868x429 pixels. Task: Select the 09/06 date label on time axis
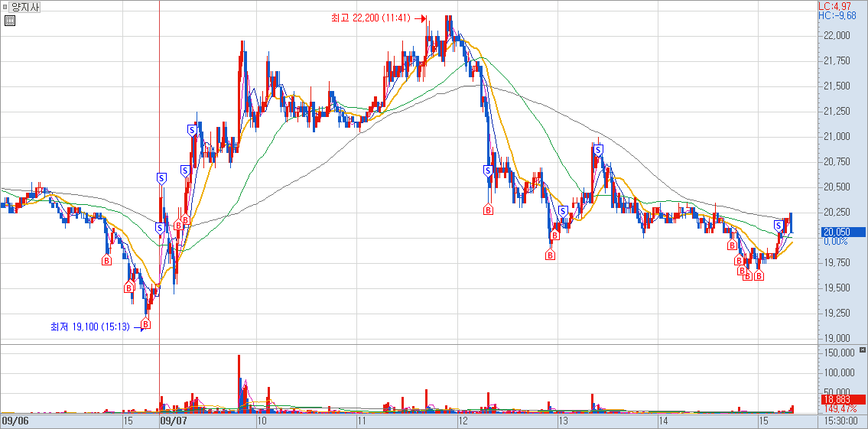coord(15,421)
